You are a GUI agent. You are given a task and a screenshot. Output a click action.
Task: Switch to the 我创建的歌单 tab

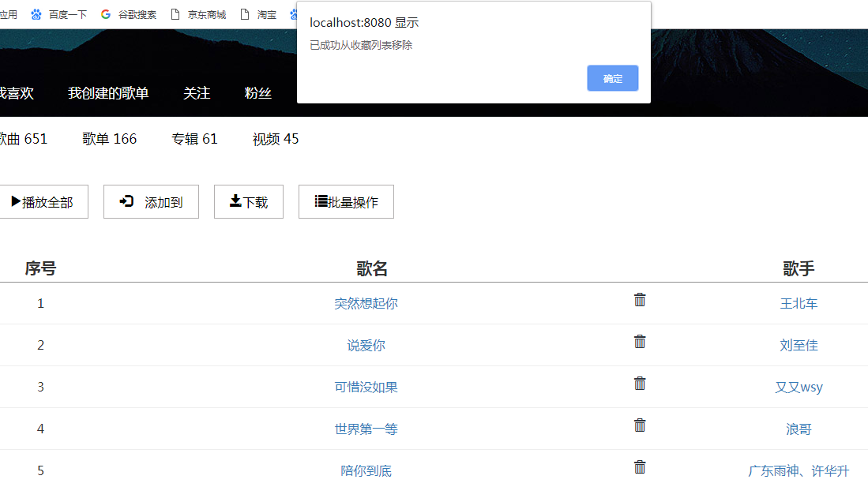point(108,93)
